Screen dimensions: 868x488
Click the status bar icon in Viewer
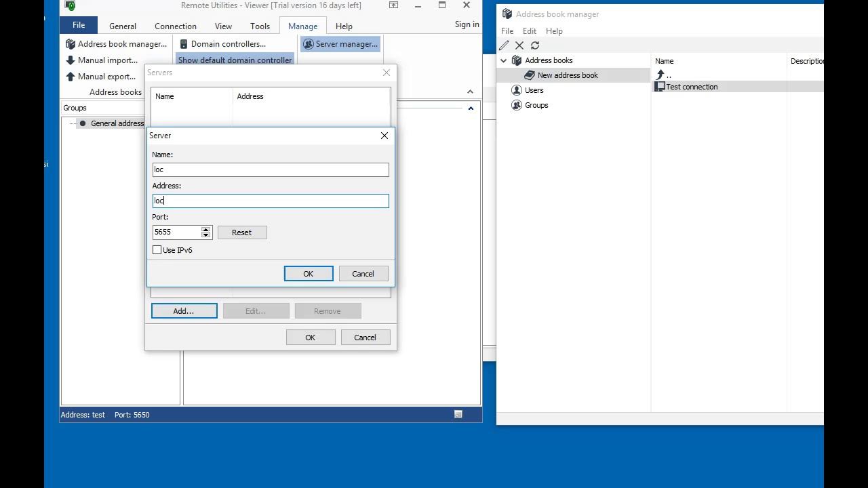(458, 414)
